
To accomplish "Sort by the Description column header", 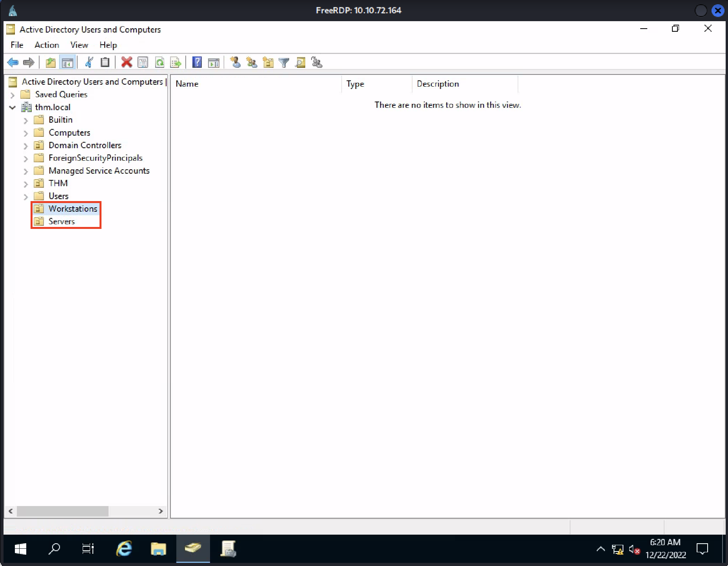I will pos(465,84).
